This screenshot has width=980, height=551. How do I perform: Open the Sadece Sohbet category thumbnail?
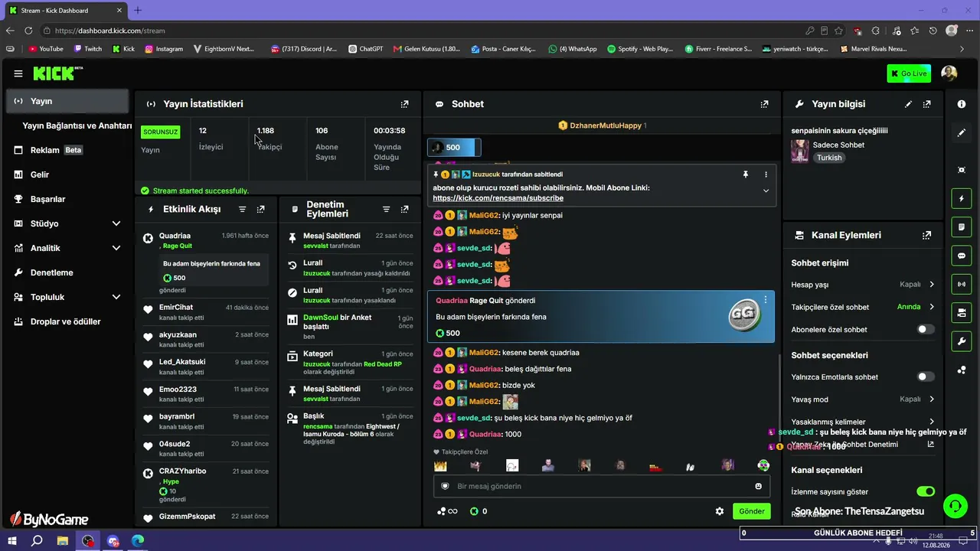[800, 151]
